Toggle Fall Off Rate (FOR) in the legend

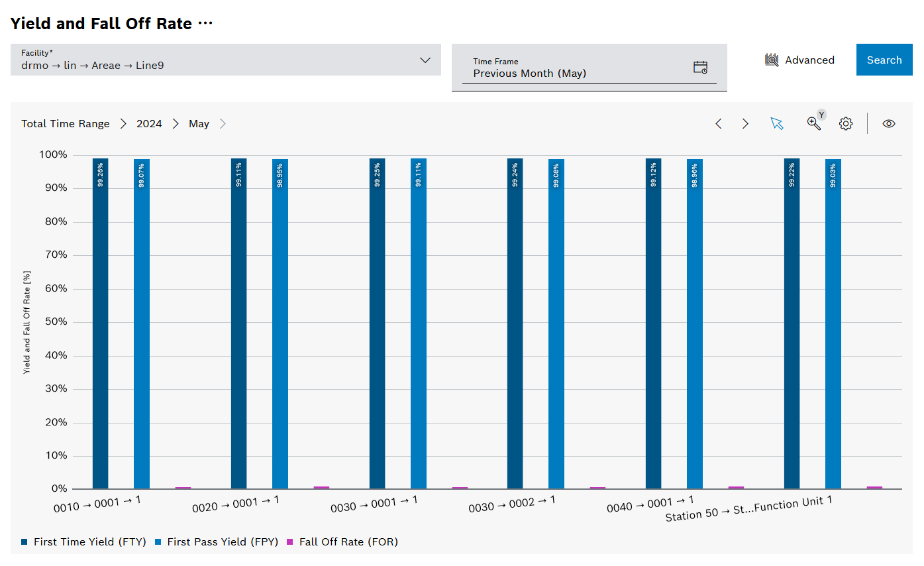tap(348, 541)
